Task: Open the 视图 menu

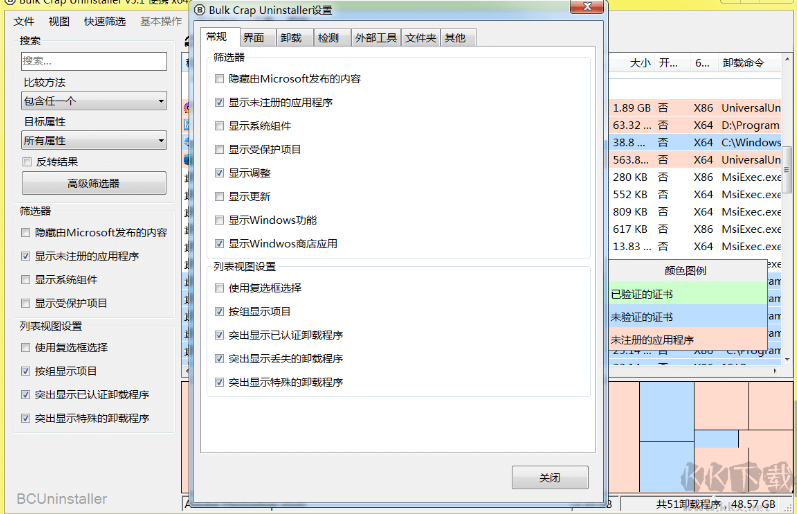Action: [x=59, y=21]
